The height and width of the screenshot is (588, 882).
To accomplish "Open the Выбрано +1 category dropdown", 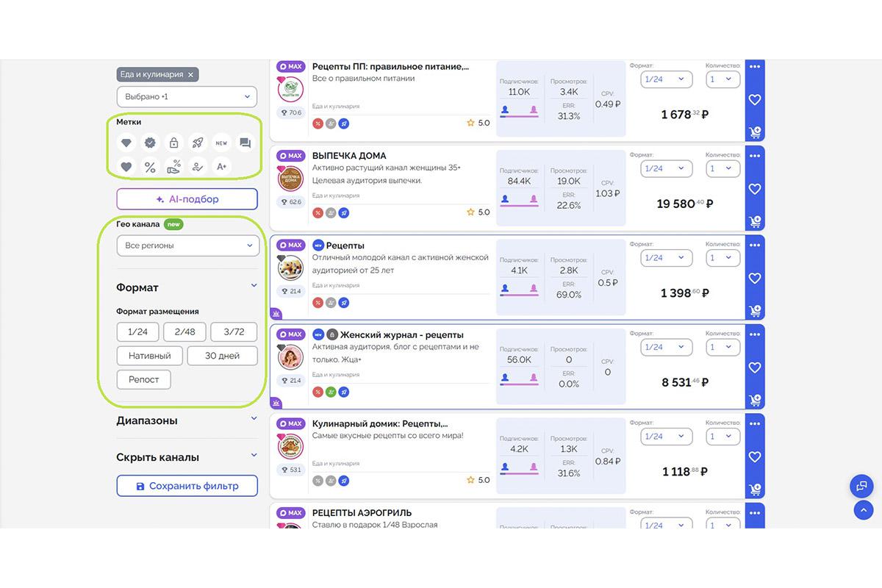I will click(x=187, y=97).
